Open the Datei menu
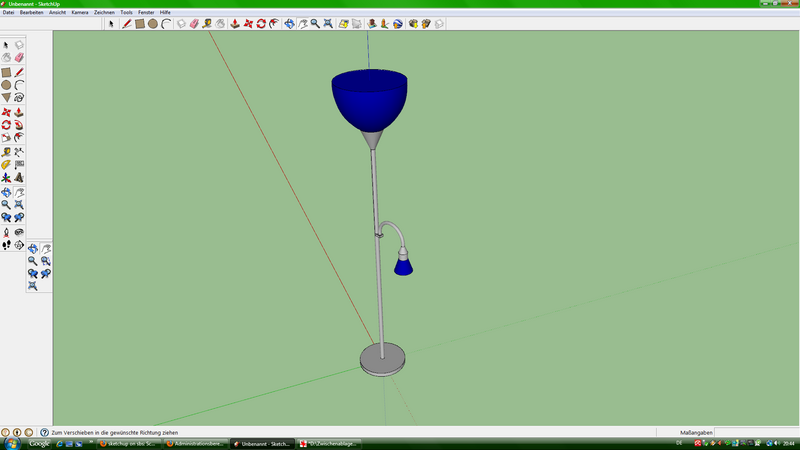 tap(8, 12)
